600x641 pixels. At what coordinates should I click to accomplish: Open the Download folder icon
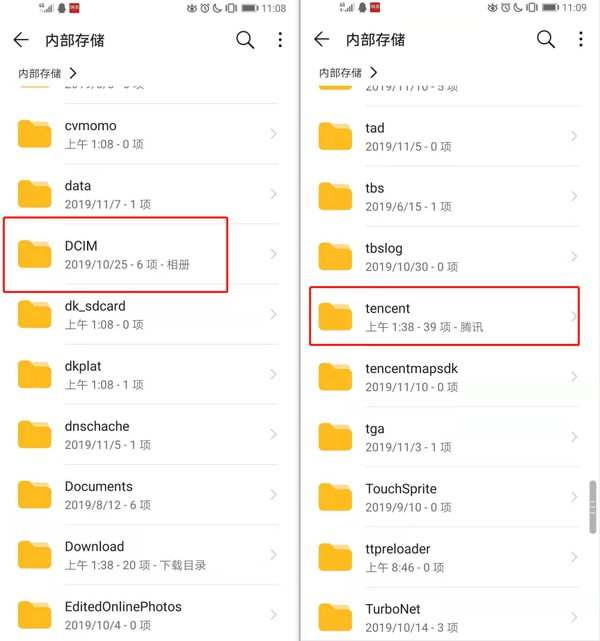(34, 555)
